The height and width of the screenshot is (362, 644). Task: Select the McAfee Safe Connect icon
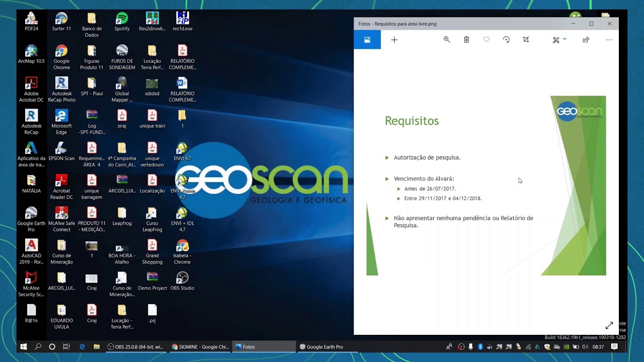[x=61, y=219]
